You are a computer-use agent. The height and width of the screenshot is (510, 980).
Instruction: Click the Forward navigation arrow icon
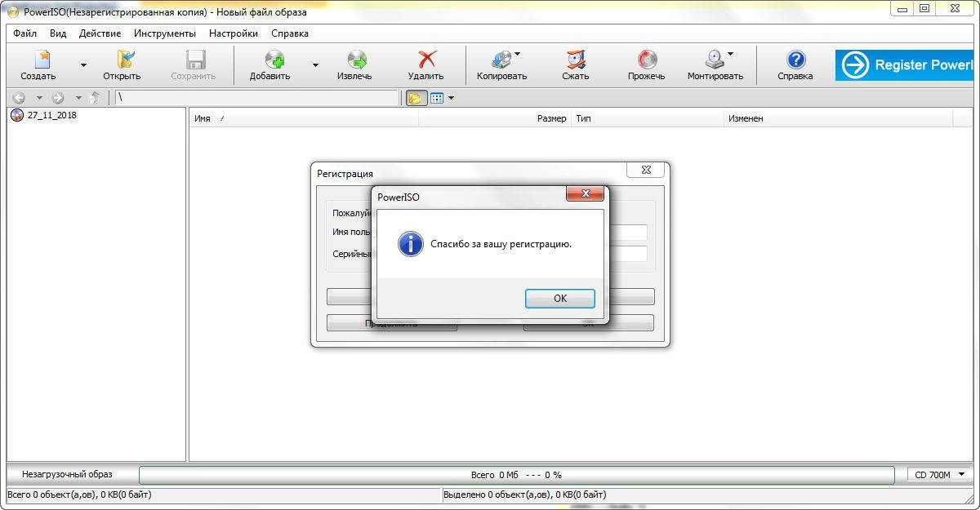tap(58, 98)
